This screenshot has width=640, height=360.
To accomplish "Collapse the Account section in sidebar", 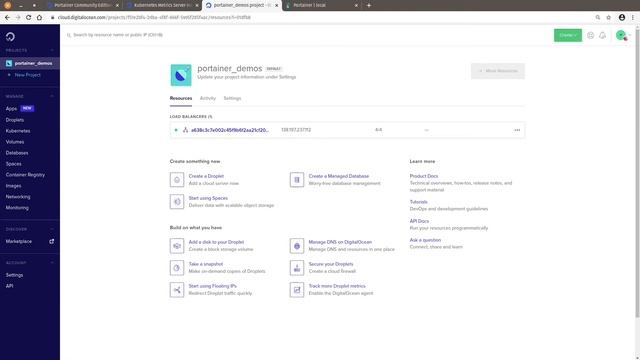I will click(52, 263).
